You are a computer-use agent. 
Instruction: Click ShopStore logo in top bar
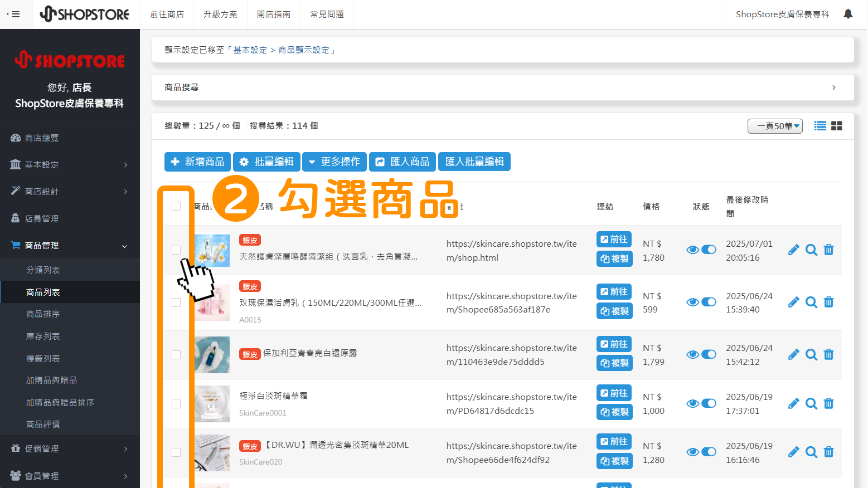pos(85,14)
